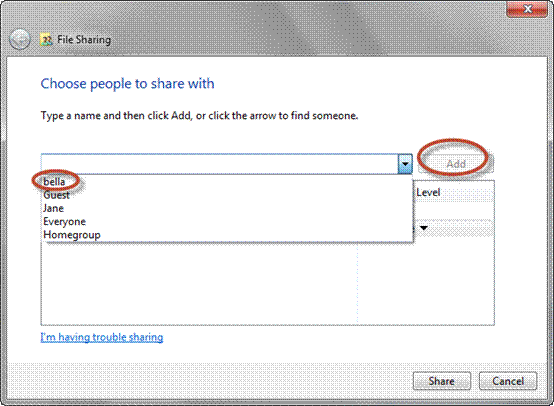This screenshot has height=406, width=554.
Task: Select Guest from the dropdown list
Action: (x=56, y=195)
